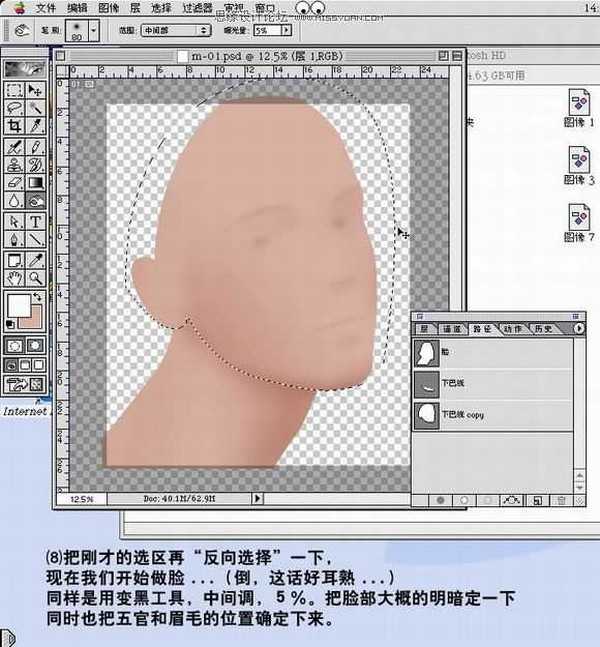The image size is (600, 647).
Task: Select the Zoom magnifier tool
Action: tap(36, 277)
